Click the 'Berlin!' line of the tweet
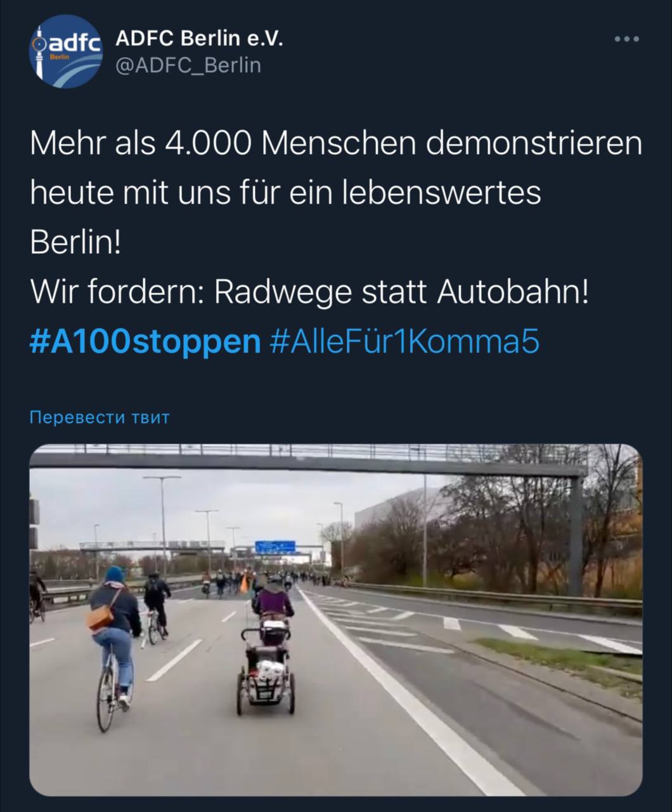The height and width of the screenshot is (812, 672). click(x=75, y=242)
